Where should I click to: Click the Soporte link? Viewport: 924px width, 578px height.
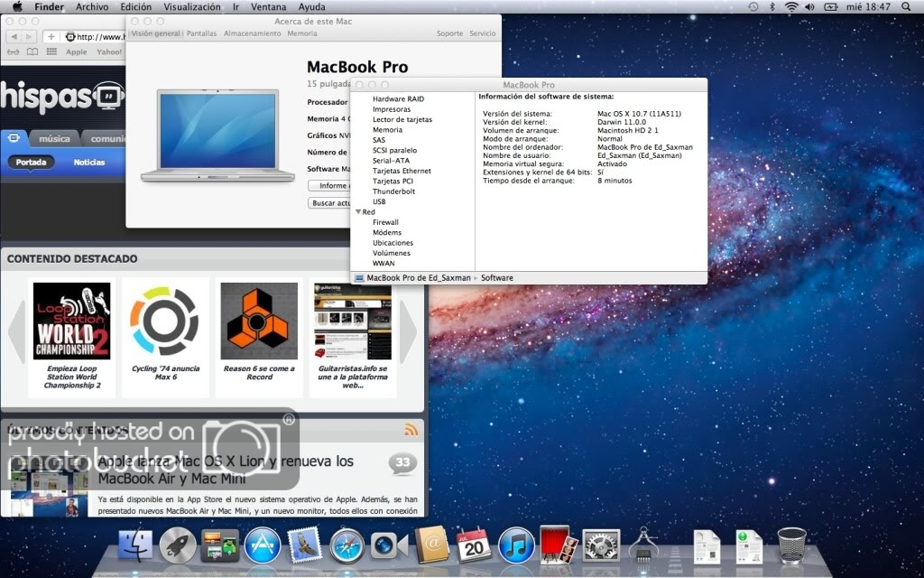[x=449, y=33]
